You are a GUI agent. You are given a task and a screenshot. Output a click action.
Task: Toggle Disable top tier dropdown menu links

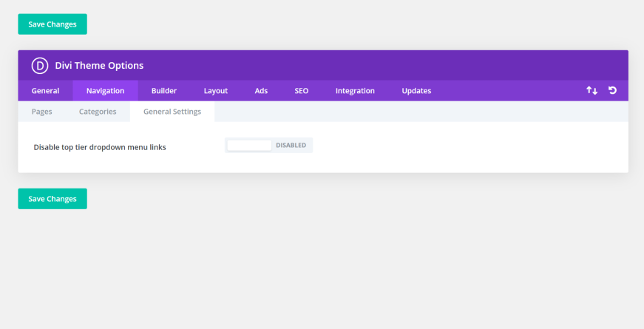click(x=268, y=146)
